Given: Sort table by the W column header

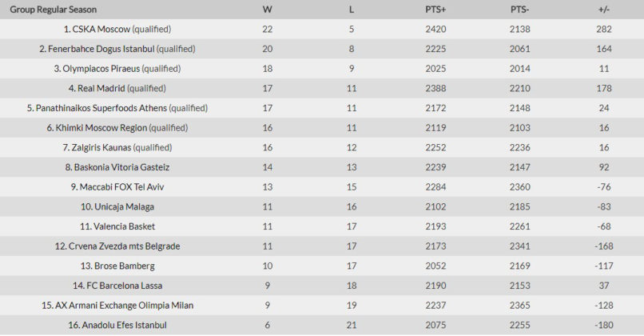Looking at the screenshot, I should pos(267,10).
